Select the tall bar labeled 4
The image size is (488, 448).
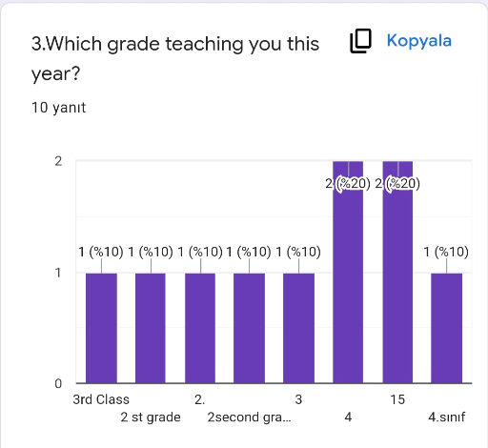click(348, 272)
